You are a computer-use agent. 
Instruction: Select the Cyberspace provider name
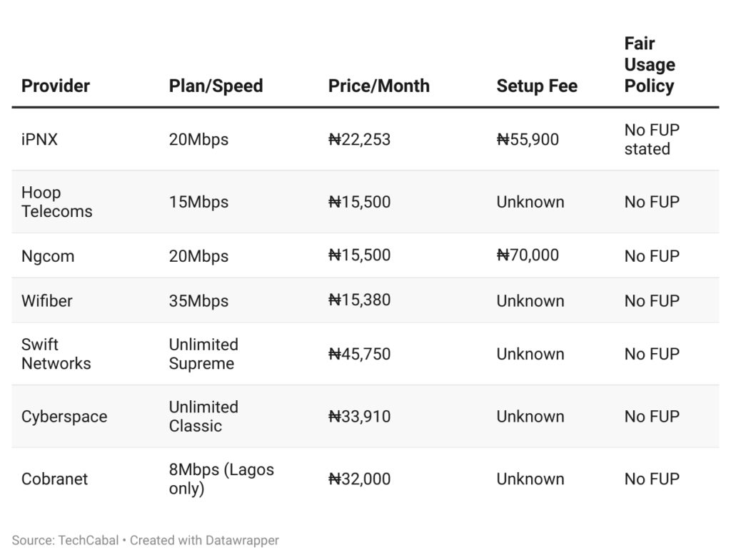tap(64, 417)
